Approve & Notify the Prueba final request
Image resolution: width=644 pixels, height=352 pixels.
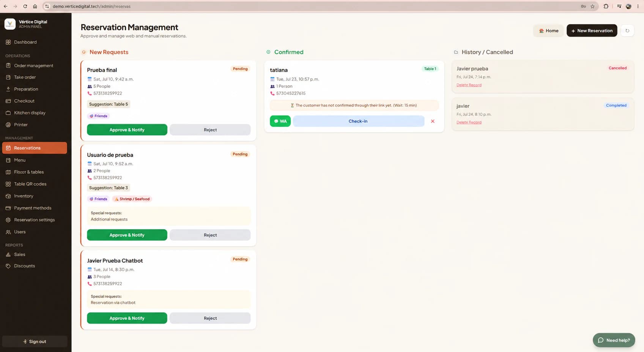[x=127, y=130]
